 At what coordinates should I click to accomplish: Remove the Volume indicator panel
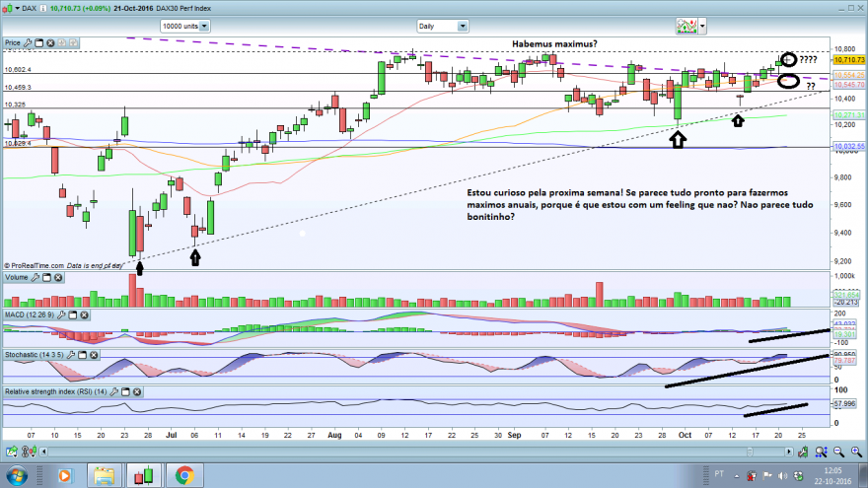click(58, 277)
